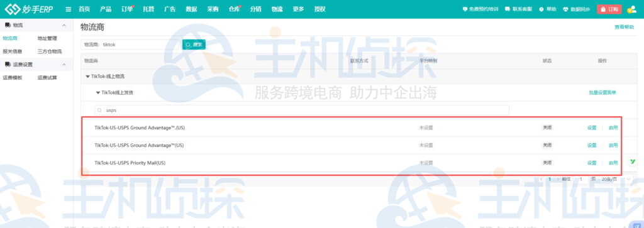Click 设置 for USPS Priority Mail(US)

click(591, 163)
